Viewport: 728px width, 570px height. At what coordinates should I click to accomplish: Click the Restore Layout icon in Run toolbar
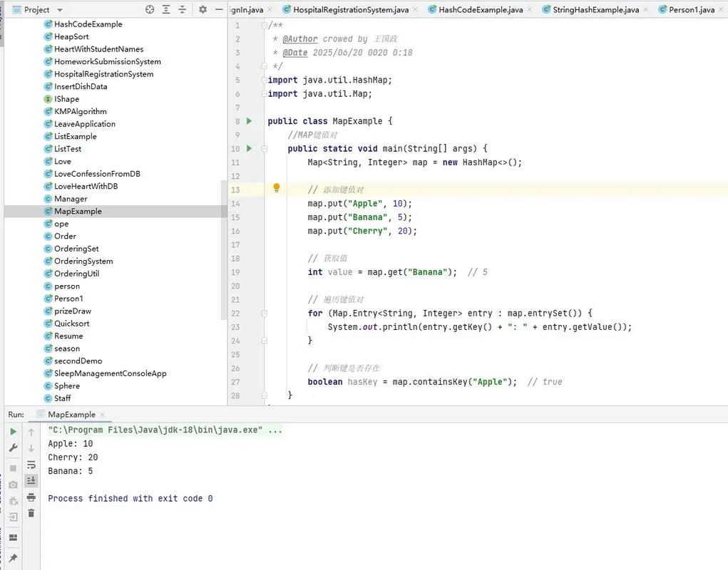point(13,537)
